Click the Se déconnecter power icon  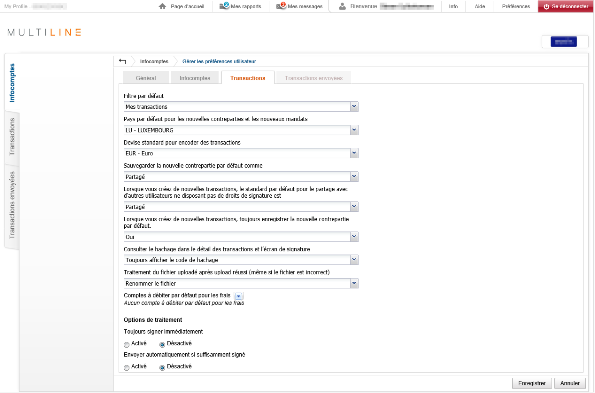coord(546,6)
